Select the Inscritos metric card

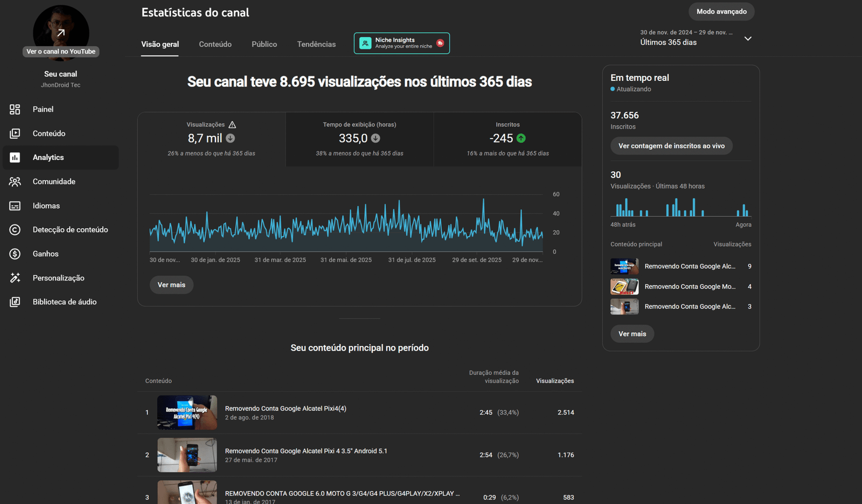click(x=508, y=139)
